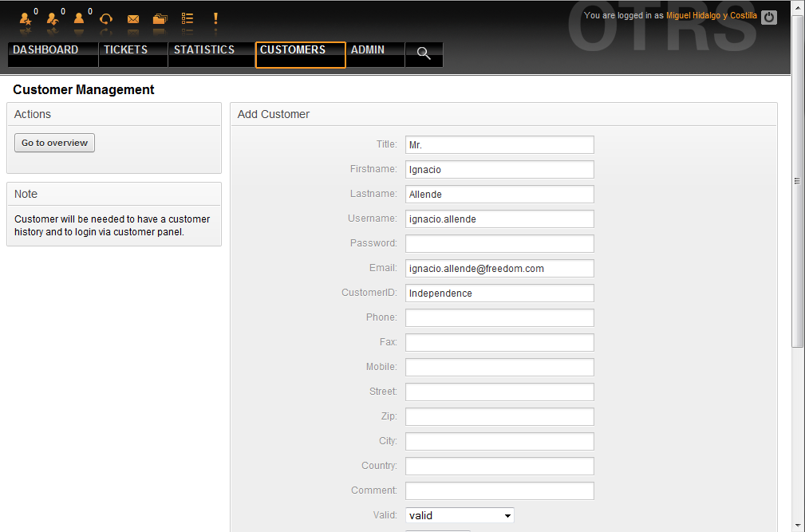Click the vertical page scrollbar
The image size is (805, 532).
pos(797,181)
